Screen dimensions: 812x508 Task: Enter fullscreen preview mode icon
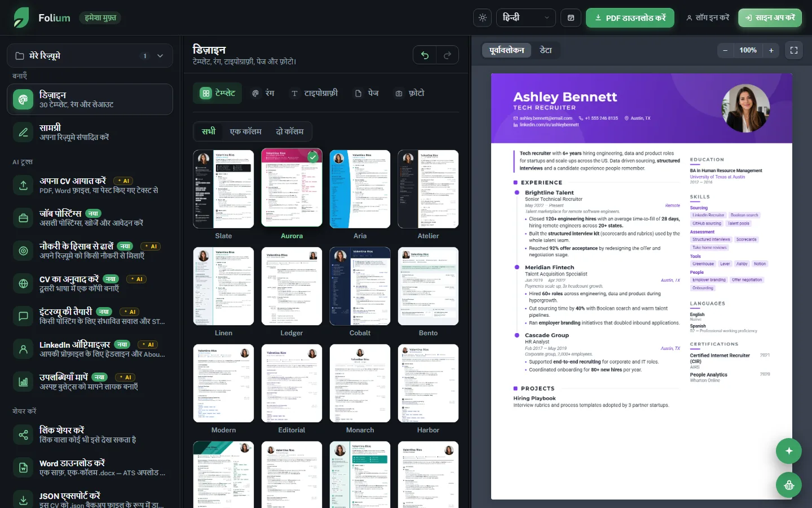click(794, 50)
